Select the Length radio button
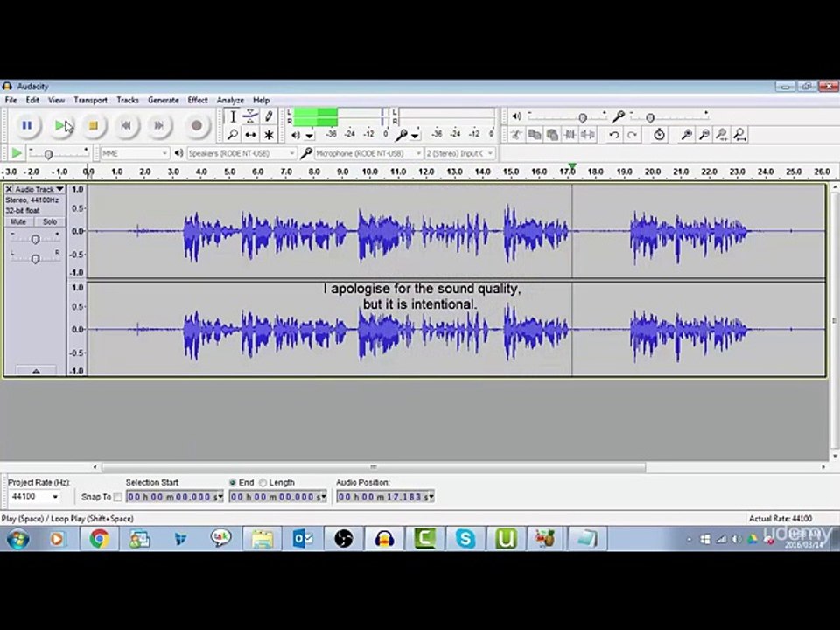The image size is (840, 630). click(x=263, y=483)
